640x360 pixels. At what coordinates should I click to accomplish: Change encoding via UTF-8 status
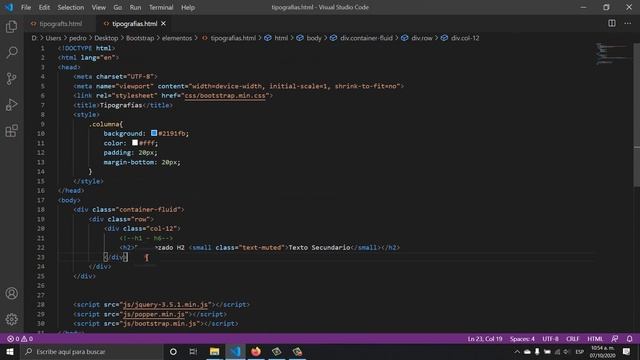(x=550, y=339)
